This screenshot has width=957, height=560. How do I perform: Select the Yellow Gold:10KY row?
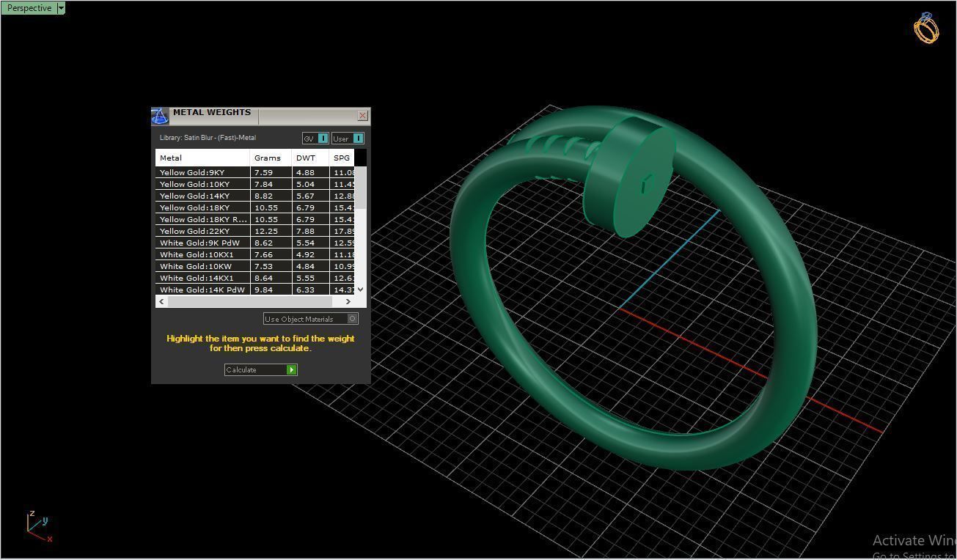click(254, 184)
